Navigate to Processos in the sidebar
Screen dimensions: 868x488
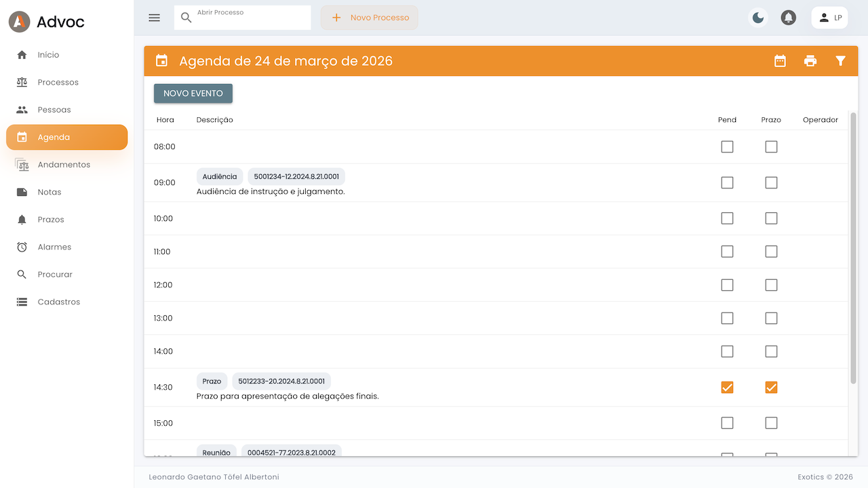pyautogui.click(x=58, y=82)
